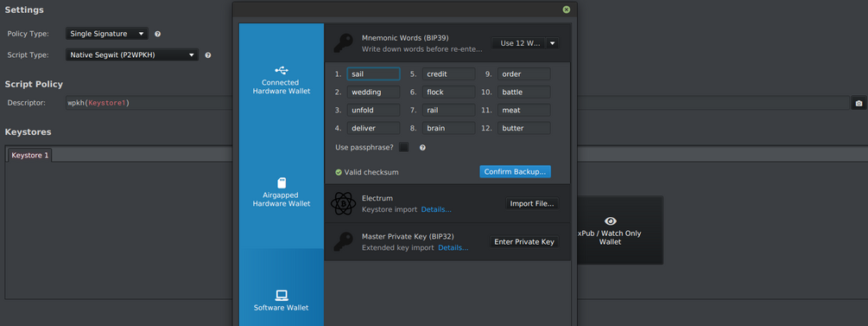Image resolution: width=868 pixels, height=326 pixels.
Task: Focus word 11 field containing meat
Action: pyautogui.click(x=524, y=110)
